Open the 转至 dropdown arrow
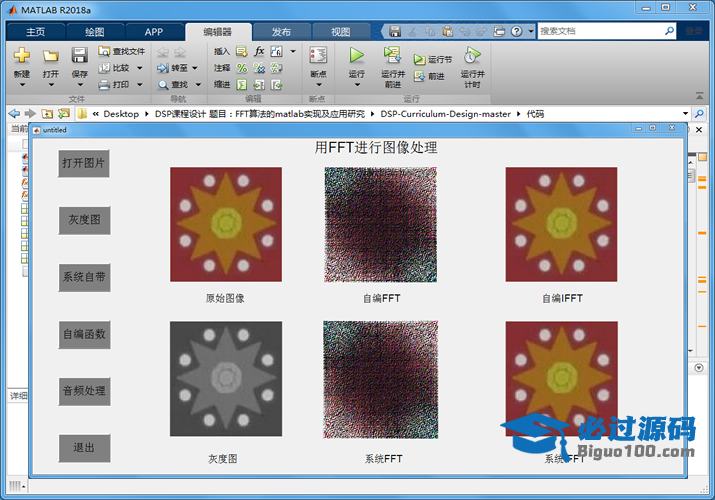 195,68
